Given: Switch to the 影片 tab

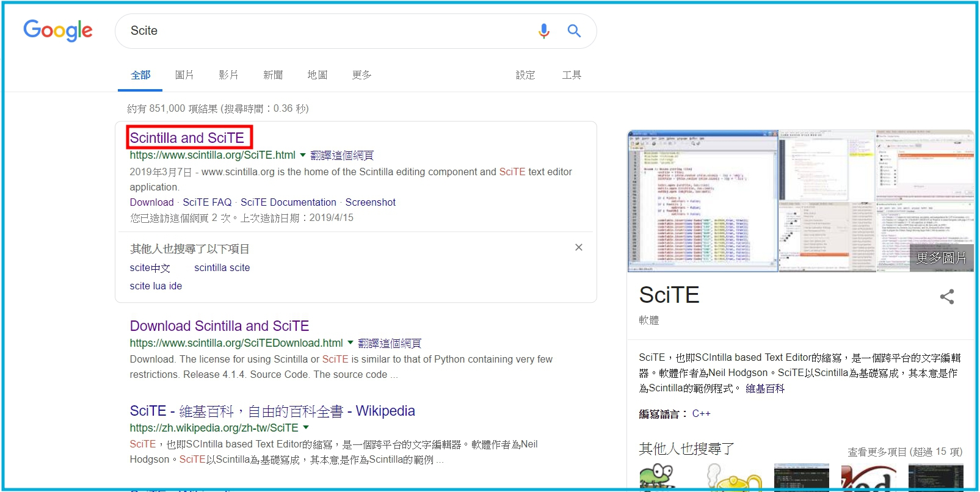Looking at the screenshot, I should tap(228, 75).
